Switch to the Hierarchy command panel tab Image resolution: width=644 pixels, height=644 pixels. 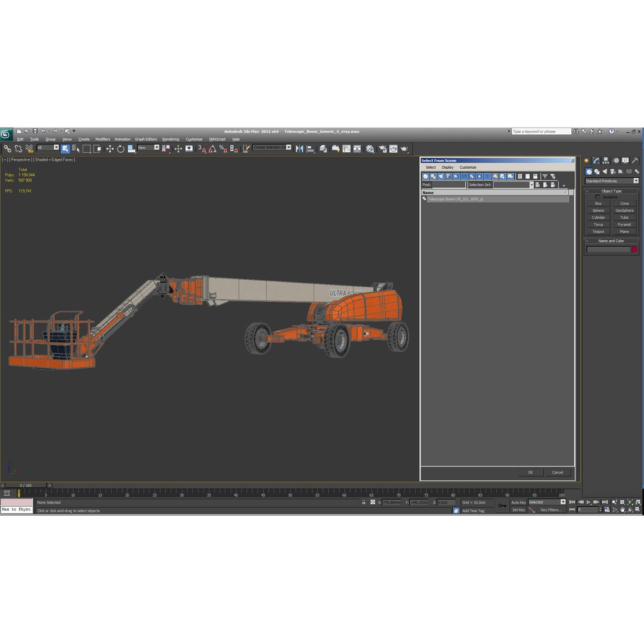point(606,160)
